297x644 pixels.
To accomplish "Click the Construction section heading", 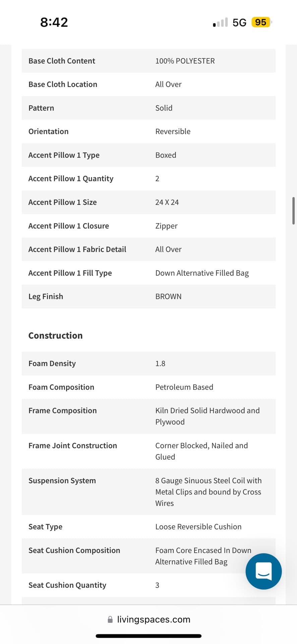I will 55,335.
